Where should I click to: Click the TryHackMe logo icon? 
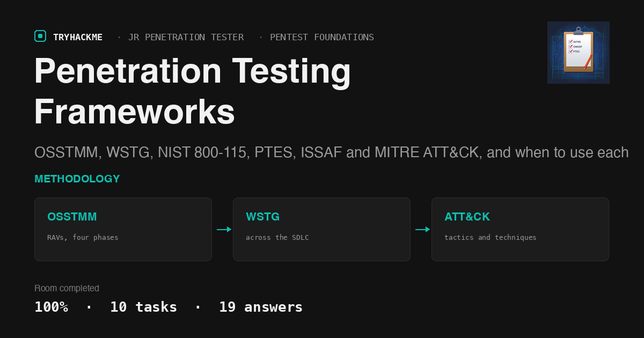coord(40,36)
